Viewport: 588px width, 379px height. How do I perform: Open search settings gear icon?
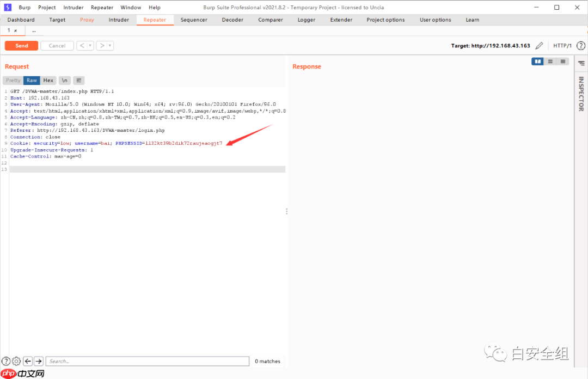[16, 362]
